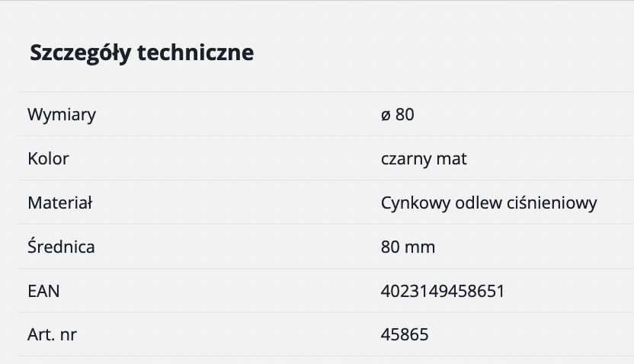Click the Szczegóły techniczne heading

coord(142,53)
